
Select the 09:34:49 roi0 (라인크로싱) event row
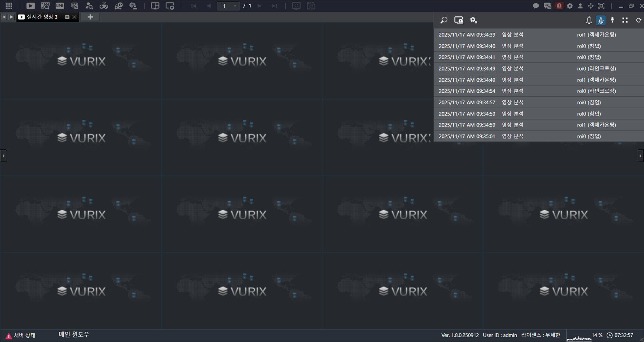coord(539,68)
